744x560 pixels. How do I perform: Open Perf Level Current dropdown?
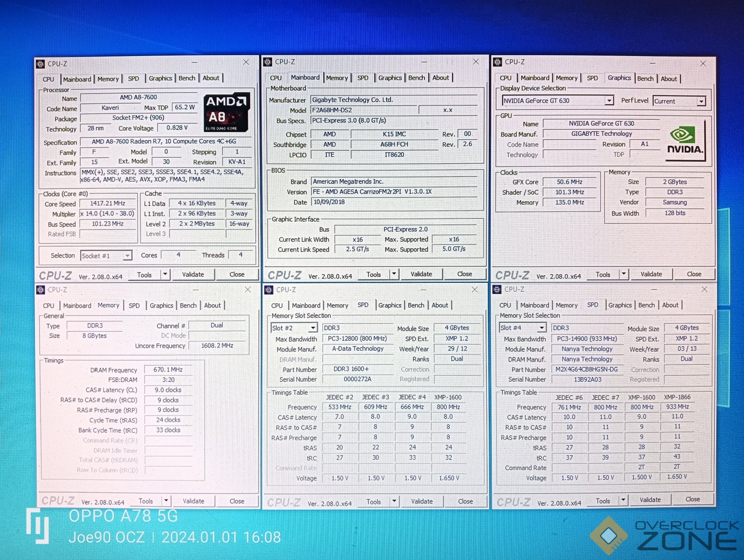click(x=679, y=101)
